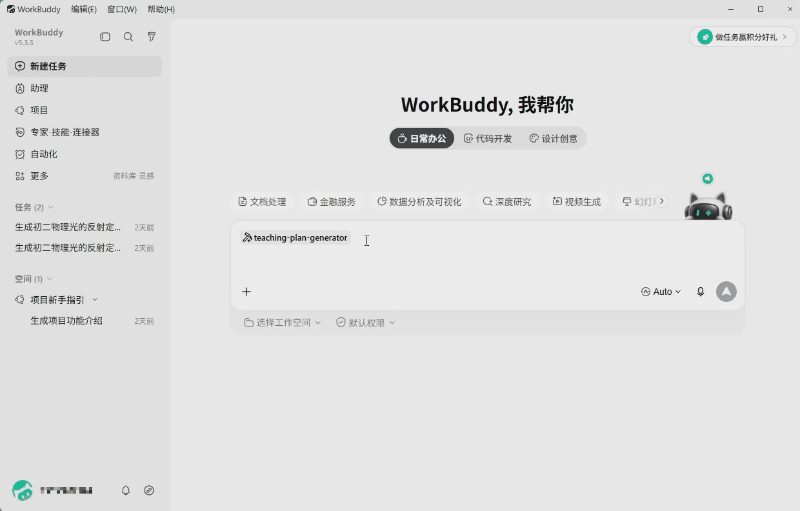The image size is (800, 511).
Task: Open the 助理 sidebar entry
Action: click(x=84, y=88)
